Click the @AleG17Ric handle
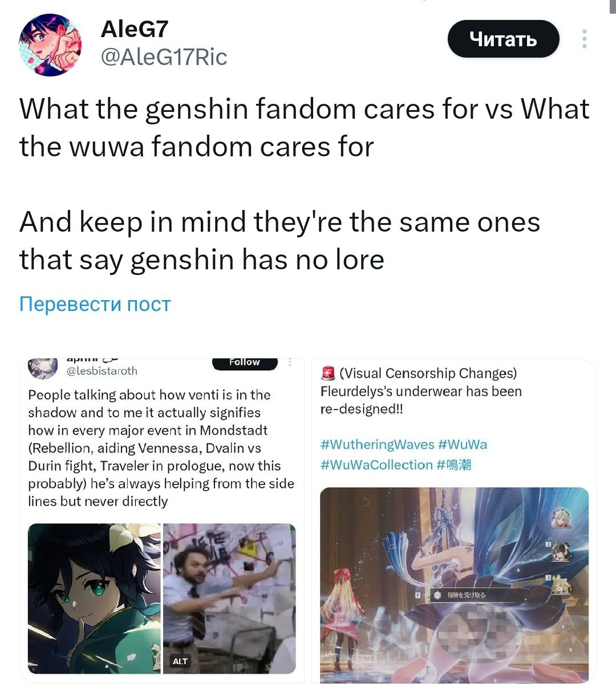616x687 pixels. coord(164,56)
